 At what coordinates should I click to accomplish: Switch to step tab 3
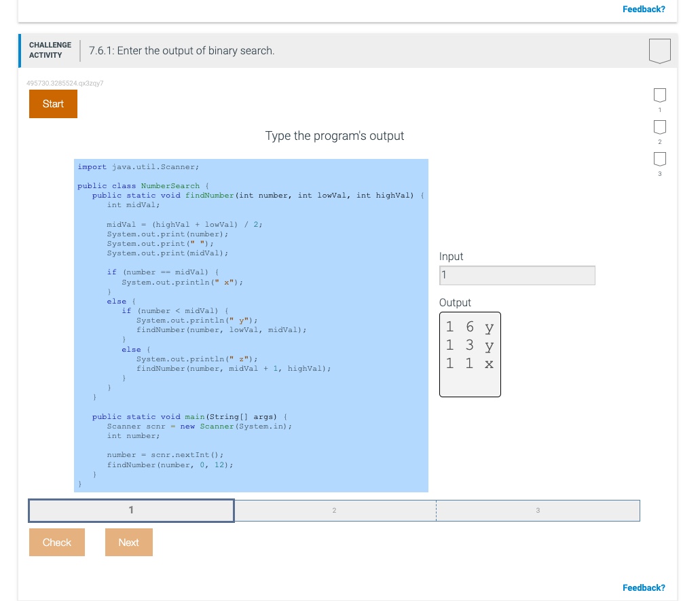tap(538, 510)
